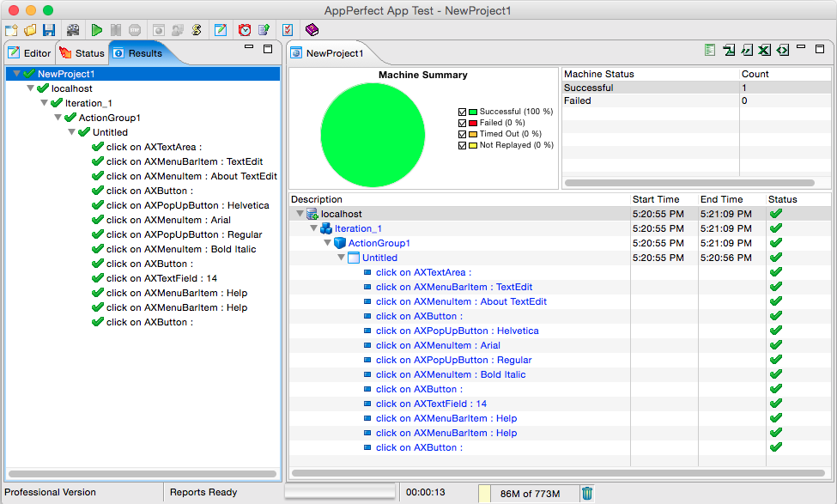Click Description table horizontal scrollbar

[558, 473]
